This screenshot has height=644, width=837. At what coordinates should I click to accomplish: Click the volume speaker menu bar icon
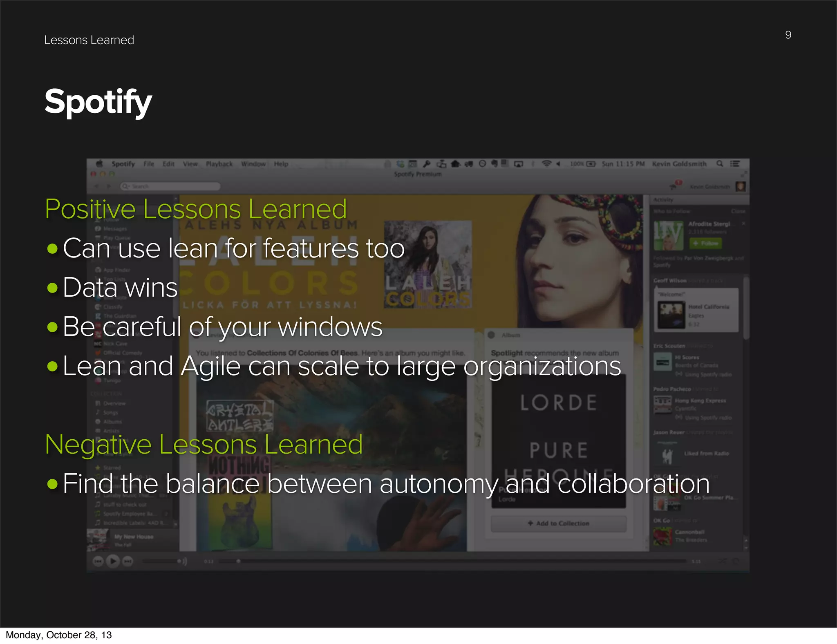click(558, 164)
